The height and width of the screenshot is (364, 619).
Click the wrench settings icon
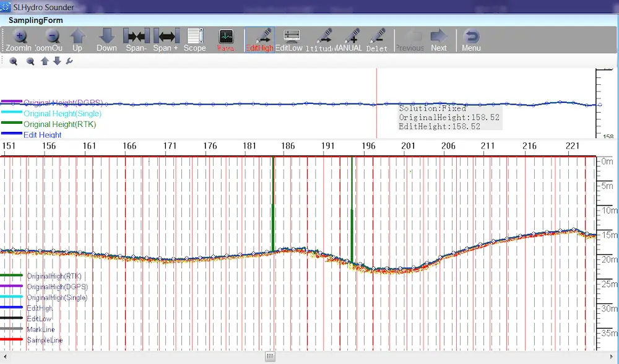click(69, 61)
